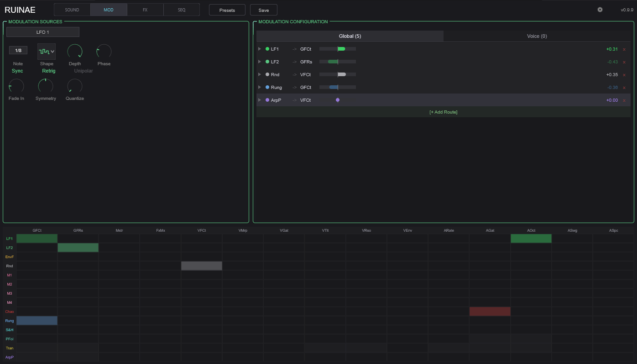
Task: Click the Symmetry knob
Action: click(x=46, y=86)
